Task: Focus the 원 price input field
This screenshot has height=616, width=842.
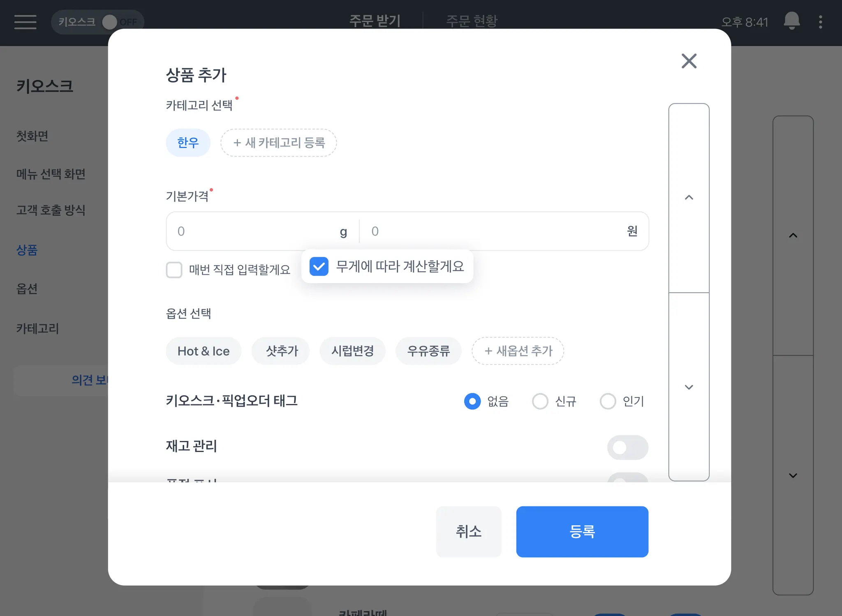Action: (493, 231)
